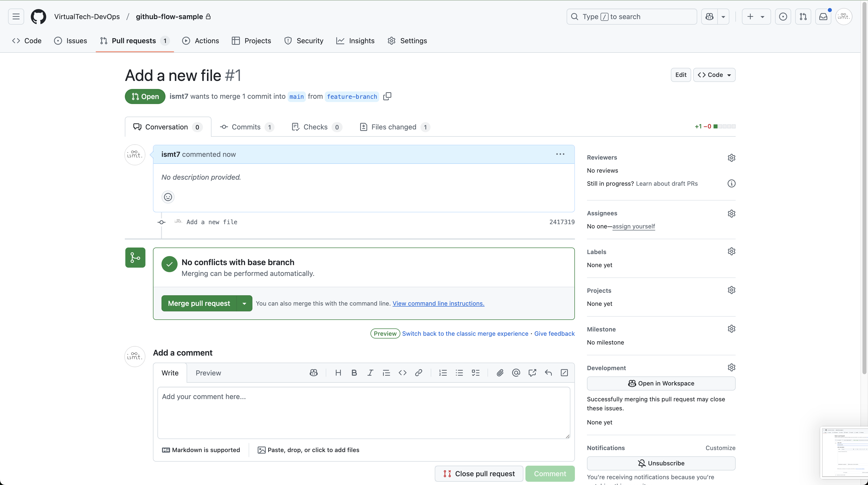The height and width of the screenshot is (485, 868).
Task: Open the Projects repository tab
Action: tap(252, 41)
